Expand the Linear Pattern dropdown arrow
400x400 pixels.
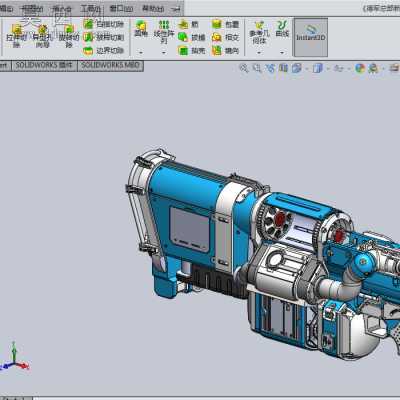pyautogui.click(x=164, y=52)
